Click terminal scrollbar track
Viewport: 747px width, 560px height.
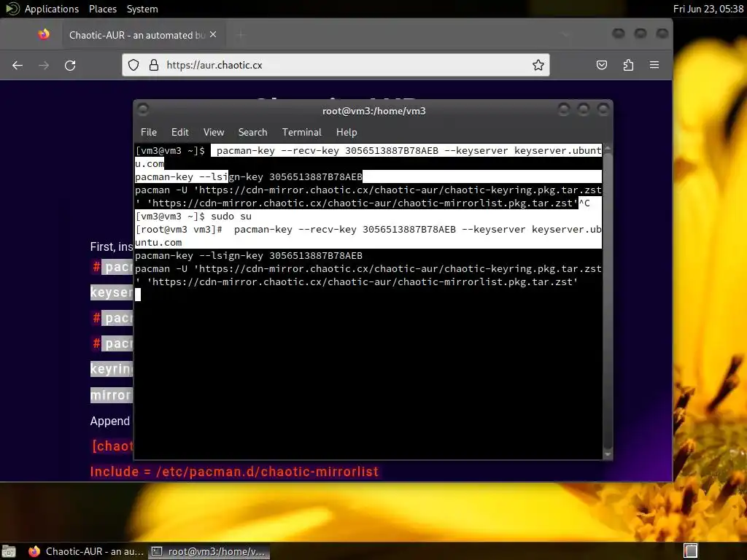click(608, 300)
